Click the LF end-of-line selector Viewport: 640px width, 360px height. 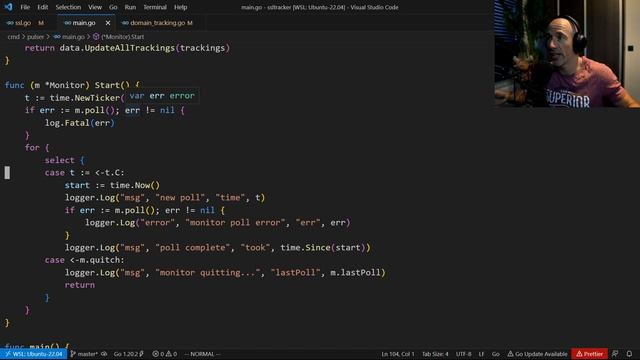click(481, 354)
